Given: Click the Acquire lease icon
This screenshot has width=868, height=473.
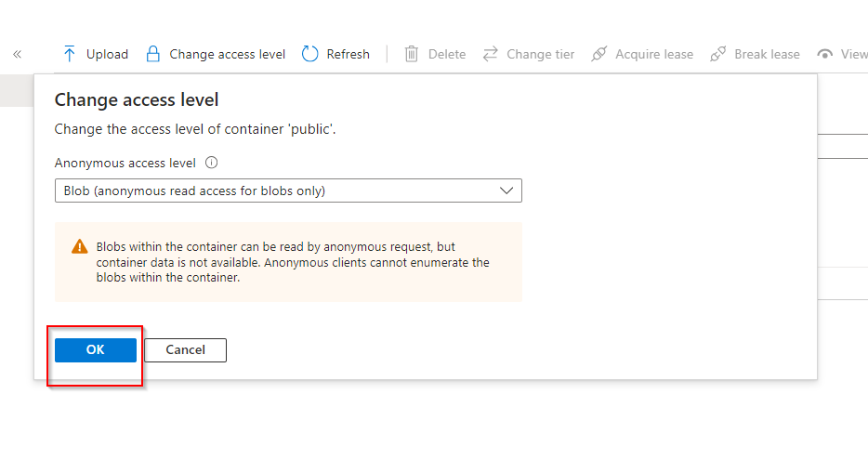Looking at the screenshot, I should click(x=599, y=54).
